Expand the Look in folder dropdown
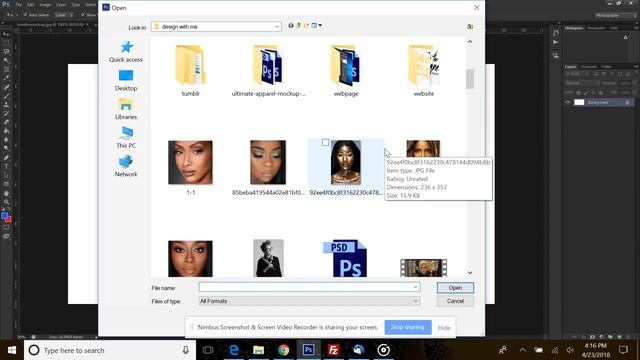The height and width of the screenshot is (360, 640). click(277, 27)
